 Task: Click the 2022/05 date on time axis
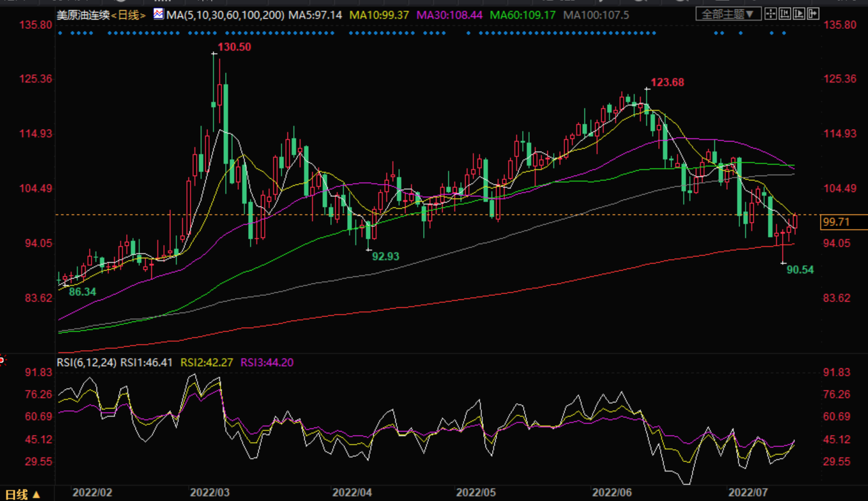tap(476, 493)
